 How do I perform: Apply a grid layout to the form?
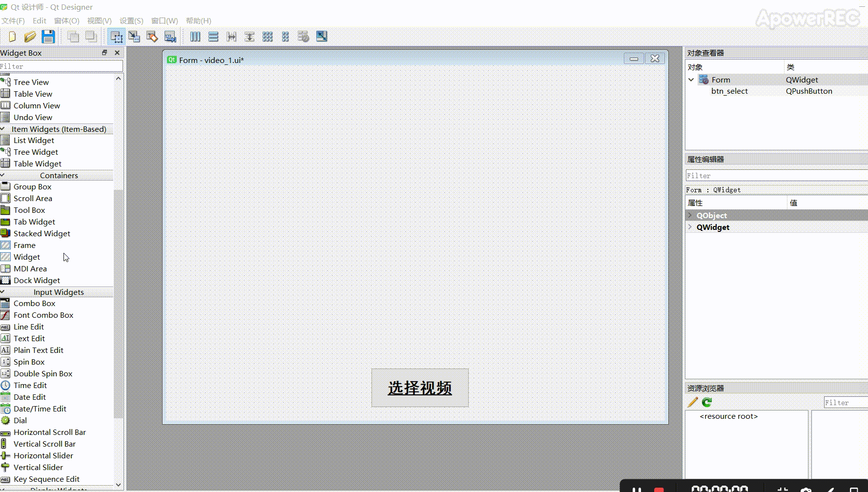(x=267, y=36)
